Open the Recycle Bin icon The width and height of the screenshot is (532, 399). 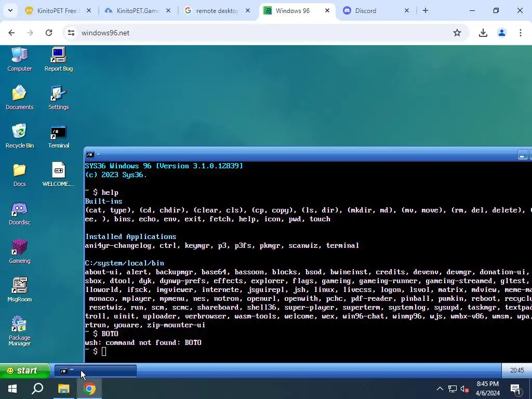click(20, 136)
